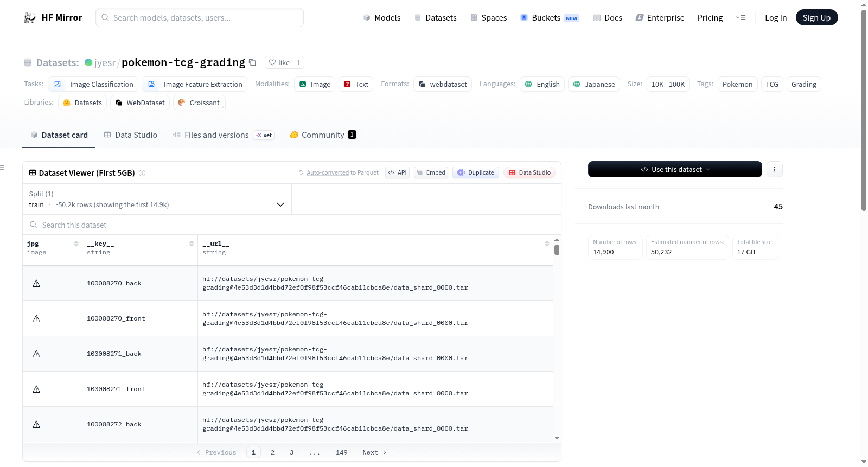Open the Models page
Image resolution: width=868 pixels, height=467 pixels.
tap(382, 18)
